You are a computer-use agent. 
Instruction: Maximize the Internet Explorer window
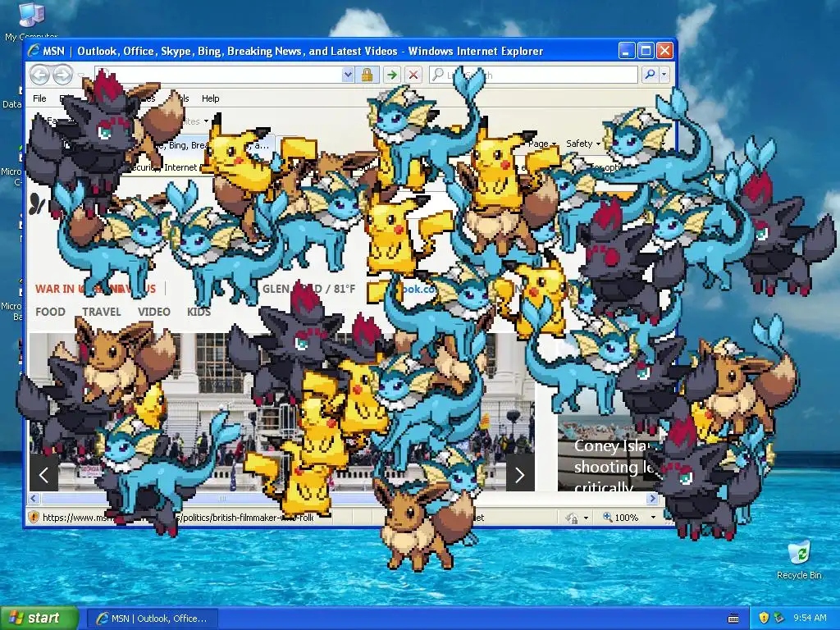(646, 51)
